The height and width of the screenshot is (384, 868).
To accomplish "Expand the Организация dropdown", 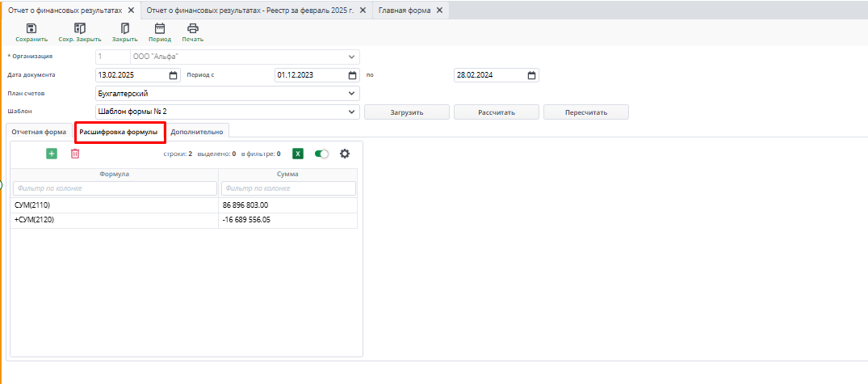I will tap(352, 57).
